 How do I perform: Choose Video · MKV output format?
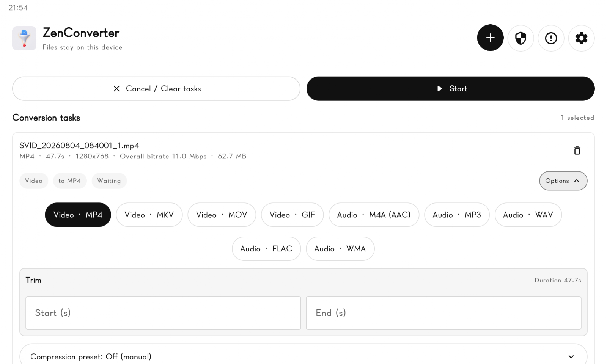coord(149,215)
